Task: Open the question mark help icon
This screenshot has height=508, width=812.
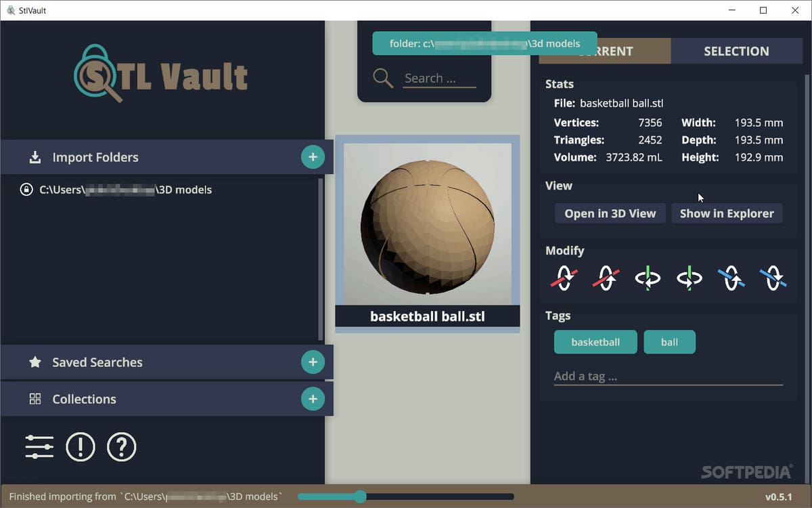Action: (122, 447)
